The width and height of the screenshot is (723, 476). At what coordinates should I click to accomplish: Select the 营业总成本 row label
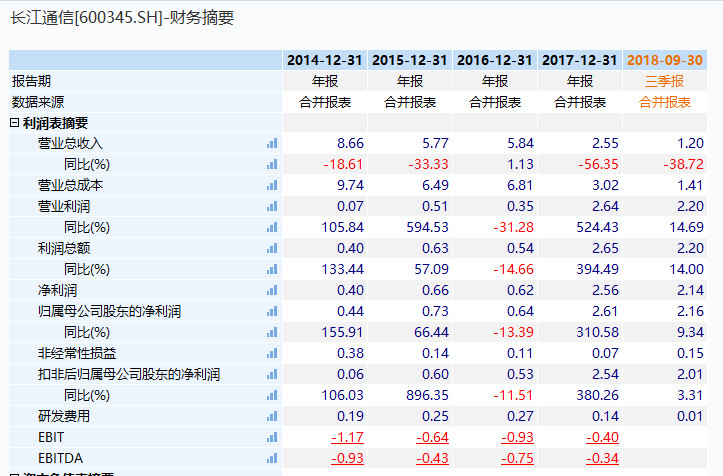point(70,185)
